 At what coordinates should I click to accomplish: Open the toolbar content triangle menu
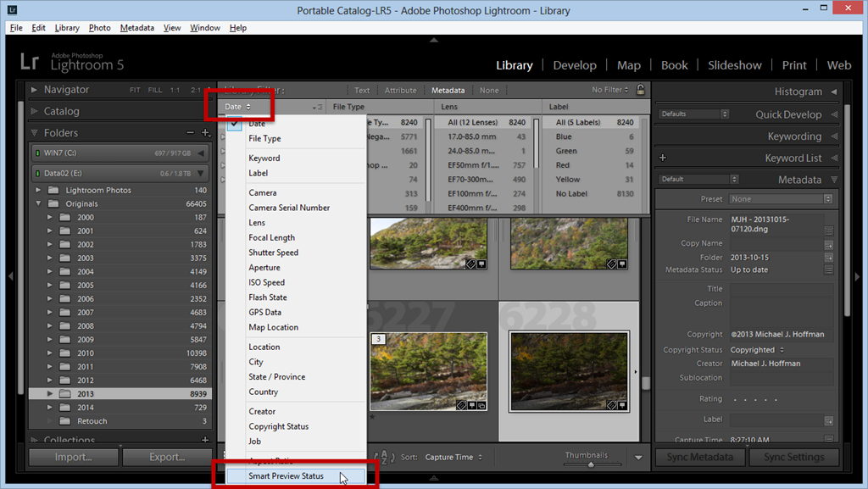638,458
